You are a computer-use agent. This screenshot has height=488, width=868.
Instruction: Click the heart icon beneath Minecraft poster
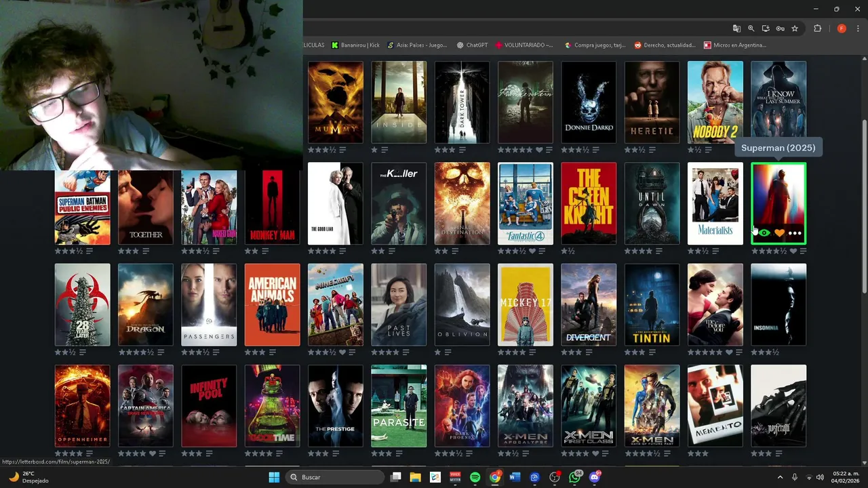point(342,352)
